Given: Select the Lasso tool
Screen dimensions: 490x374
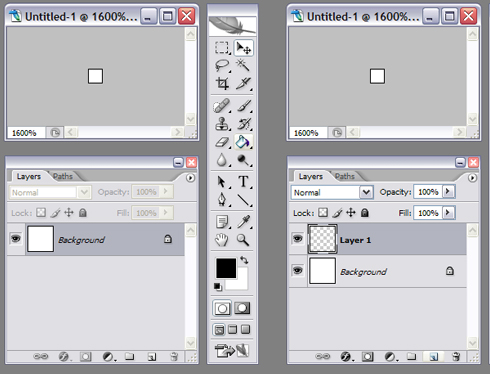Looking at the screenshot, I should tap(222, 65).
